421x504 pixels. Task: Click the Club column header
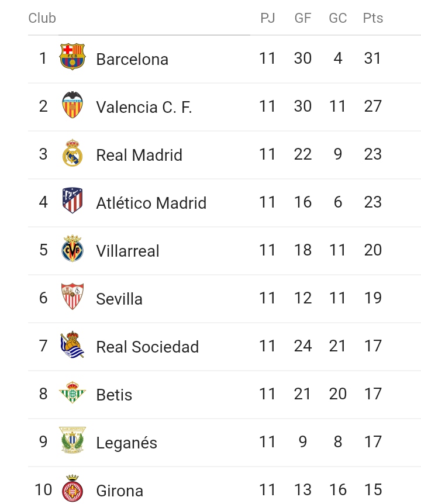42,18
